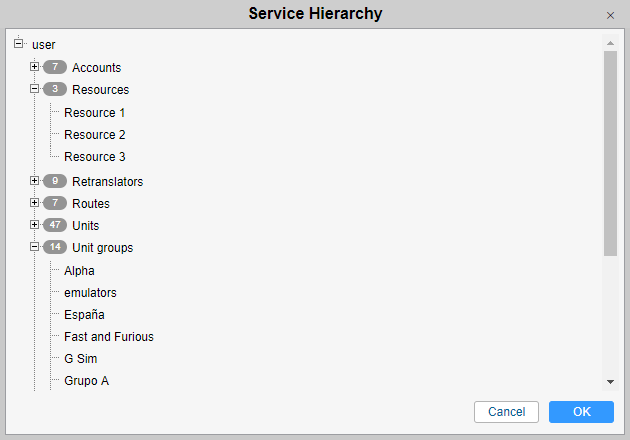The height and width of the screenshot is (440, 630).
Task: Click the Units count badge showing 47
Action: click(54, 226)
